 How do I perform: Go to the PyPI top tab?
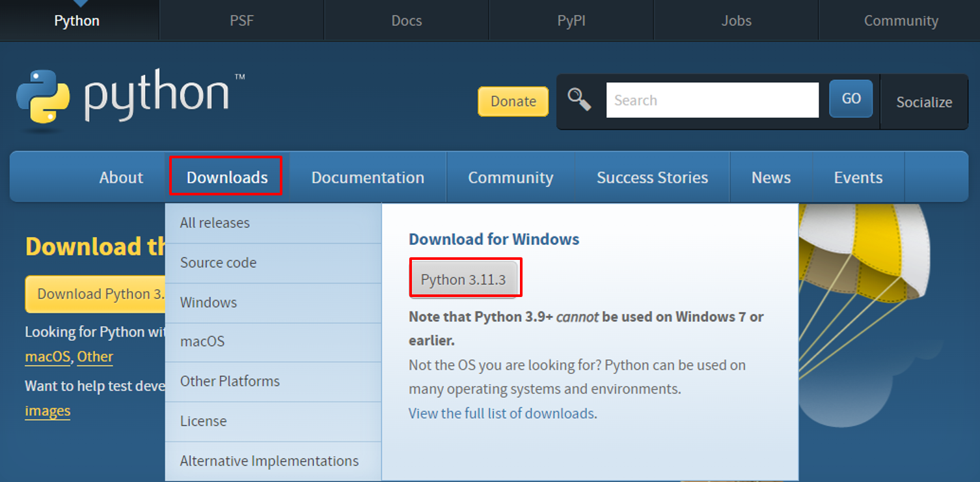tap(571, 21)
